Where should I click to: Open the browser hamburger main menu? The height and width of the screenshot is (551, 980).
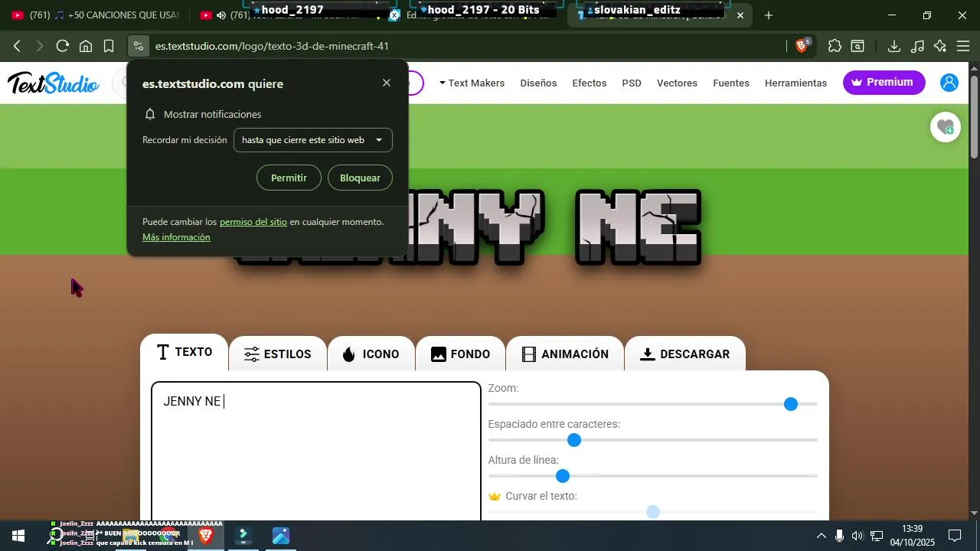click(x=963, y=46)
